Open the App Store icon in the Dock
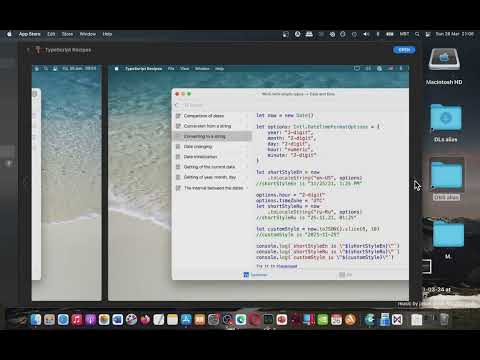The width and height of the screenshot is (480, 360). [x=186, y=320]
